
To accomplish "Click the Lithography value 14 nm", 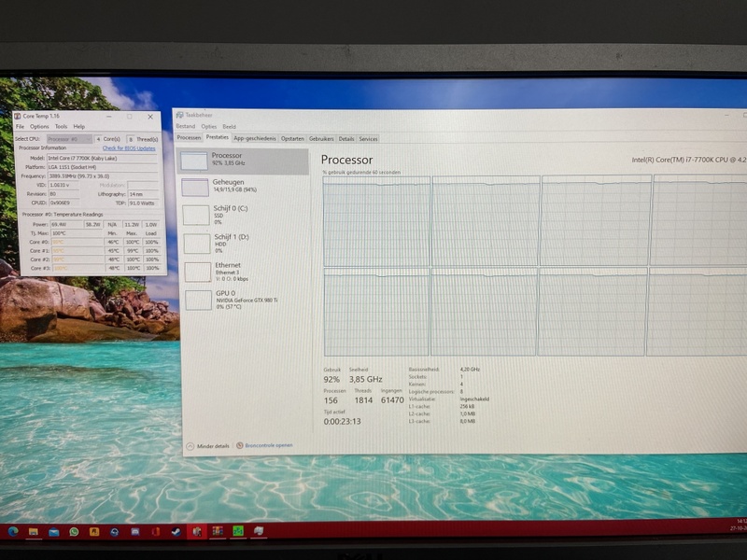I will coord(143,194).
